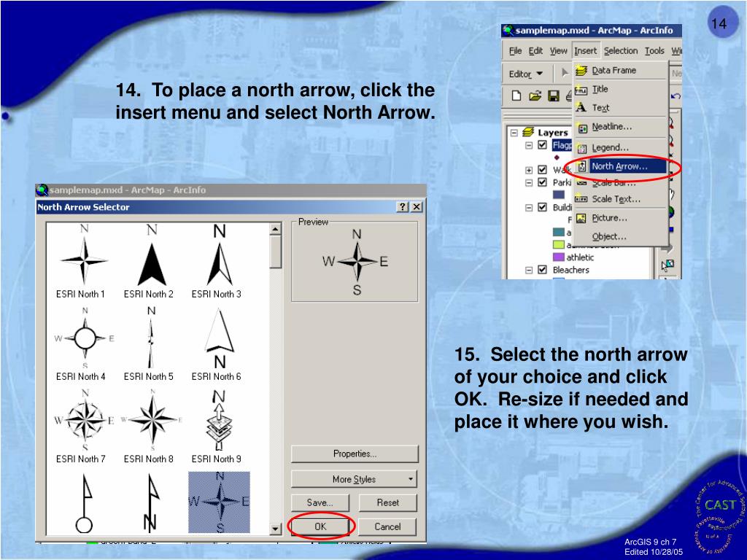Select the ESRI North 4 compass
The image size is (747, 560).
[x=83, y=344]
